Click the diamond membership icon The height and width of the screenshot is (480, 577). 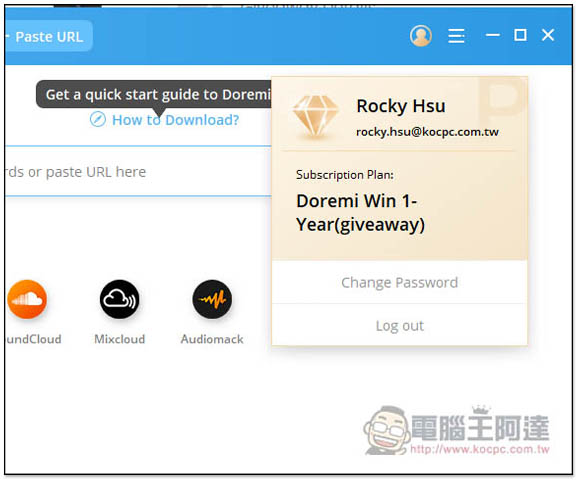(x=315, y=116)
